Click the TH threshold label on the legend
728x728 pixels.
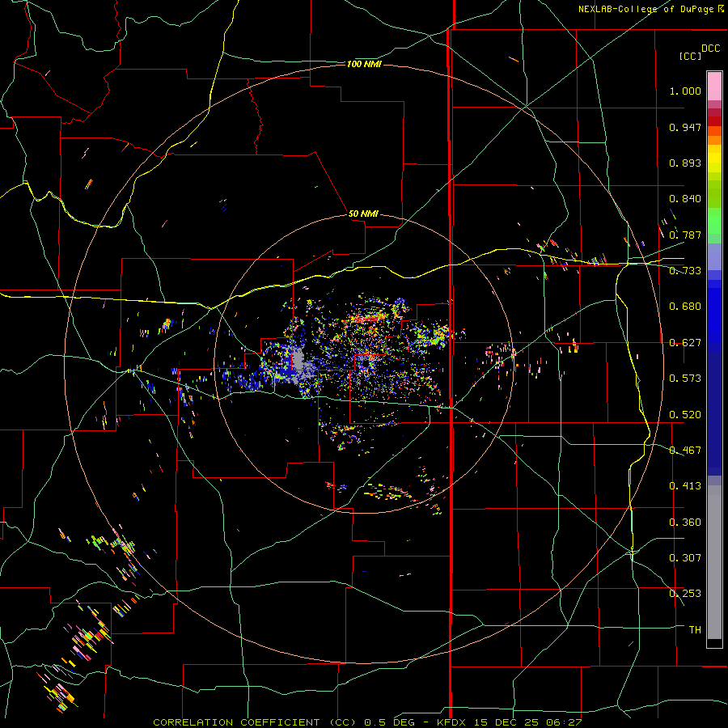695,630
